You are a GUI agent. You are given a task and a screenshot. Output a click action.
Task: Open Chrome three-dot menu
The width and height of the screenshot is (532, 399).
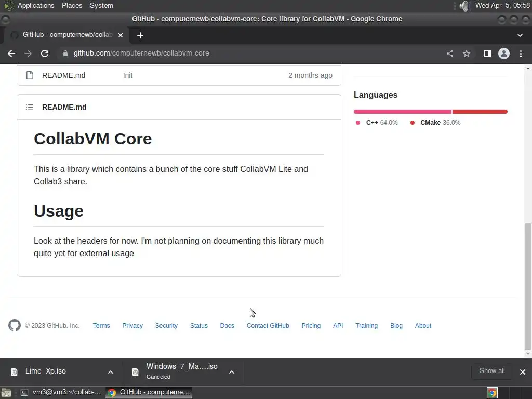(521, 54)
